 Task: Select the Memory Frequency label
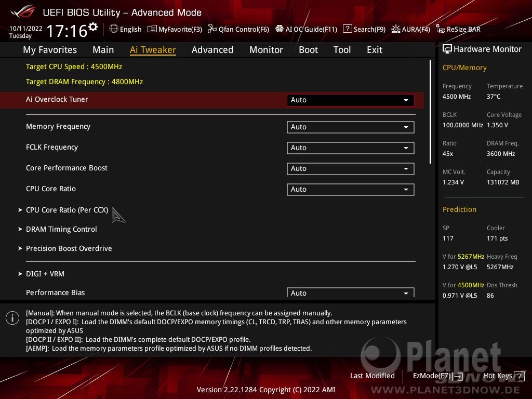coord(58,127)
